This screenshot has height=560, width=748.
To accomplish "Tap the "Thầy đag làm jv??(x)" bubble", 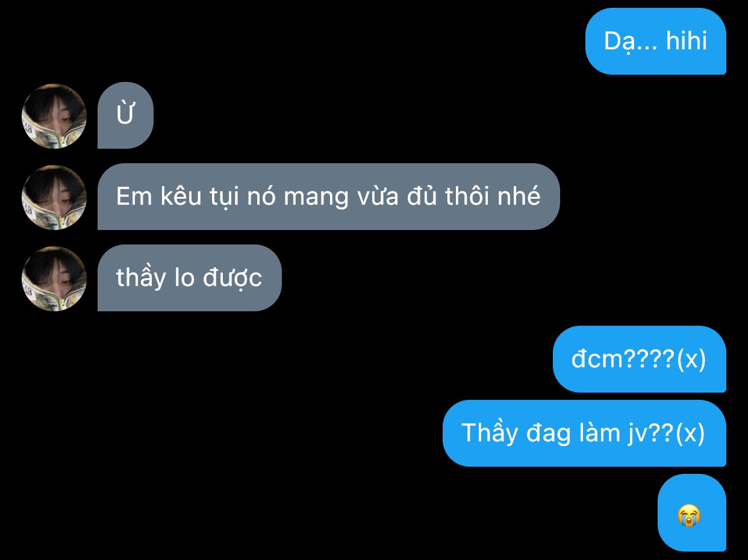I will coord(584,433).
